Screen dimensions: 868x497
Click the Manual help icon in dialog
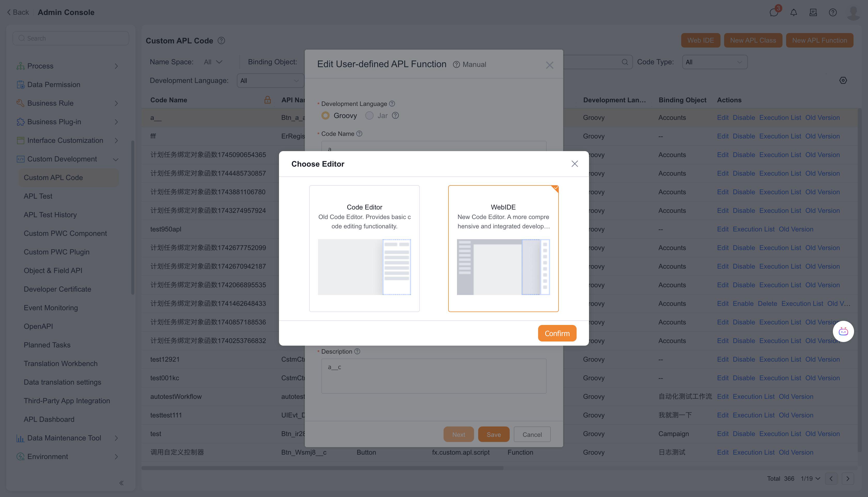(456, 65)
